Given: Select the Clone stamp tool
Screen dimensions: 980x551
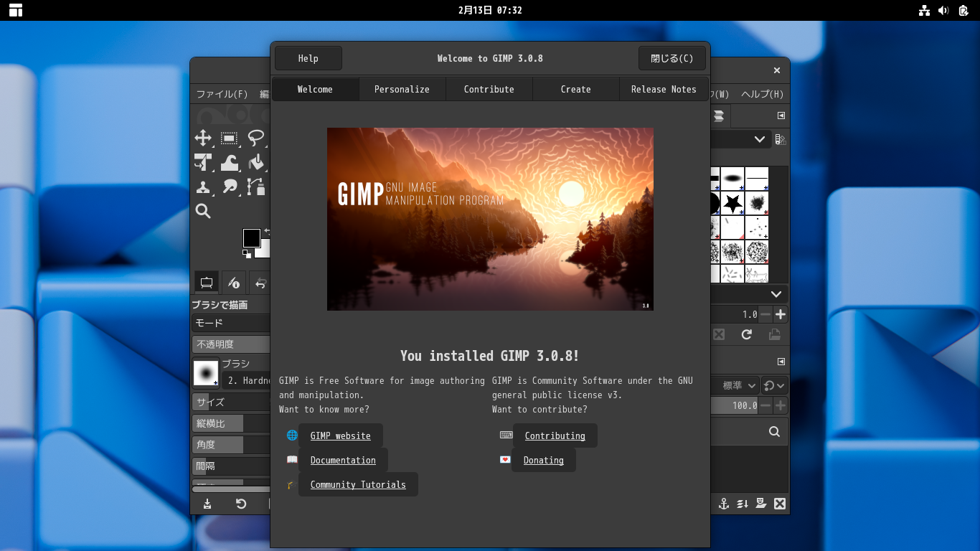Looking at the screenshot, I should point(203,187).
